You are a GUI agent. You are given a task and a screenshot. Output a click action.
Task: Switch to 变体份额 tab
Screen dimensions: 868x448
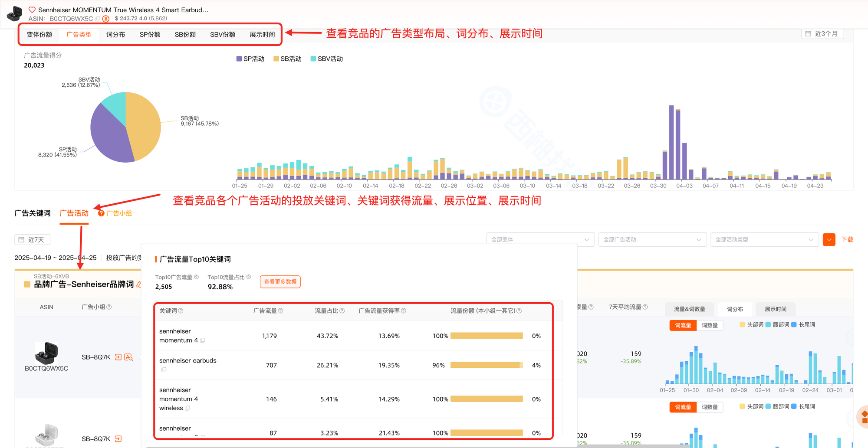(x=39, y=35)
